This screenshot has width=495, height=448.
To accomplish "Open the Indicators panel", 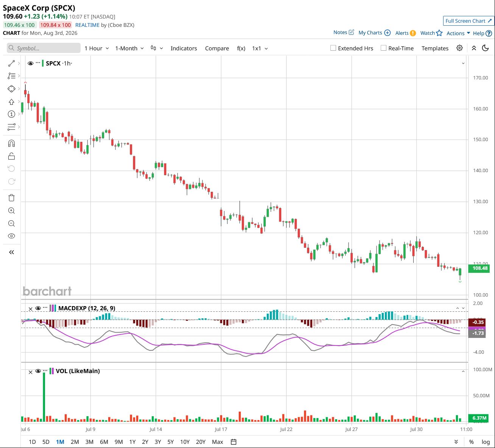I will (x=184, y=48).
